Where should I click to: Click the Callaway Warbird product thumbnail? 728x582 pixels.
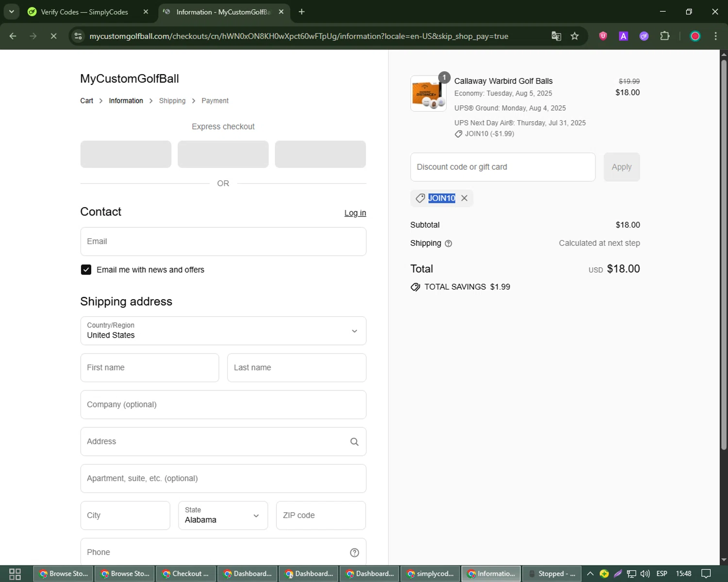(x=429, y=94)
